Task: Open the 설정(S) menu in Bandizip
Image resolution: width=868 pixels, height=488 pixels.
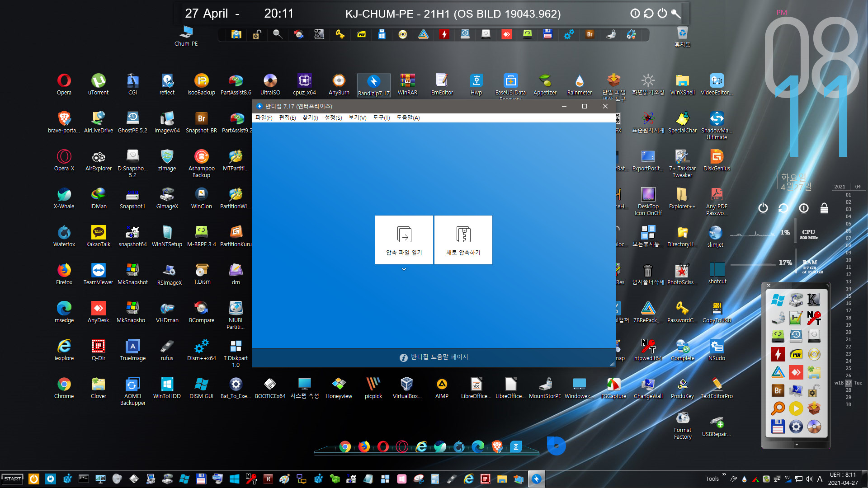Action: (x=333, y=117)
